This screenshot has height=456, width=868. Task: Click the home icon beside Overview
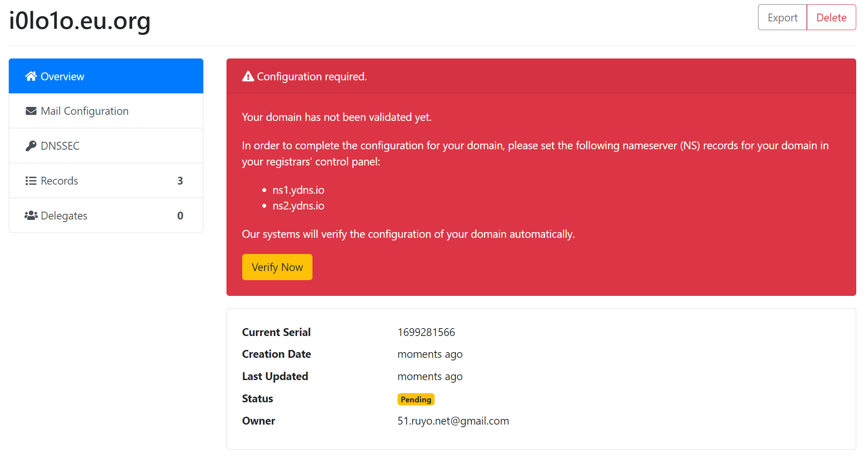(31, 76)
